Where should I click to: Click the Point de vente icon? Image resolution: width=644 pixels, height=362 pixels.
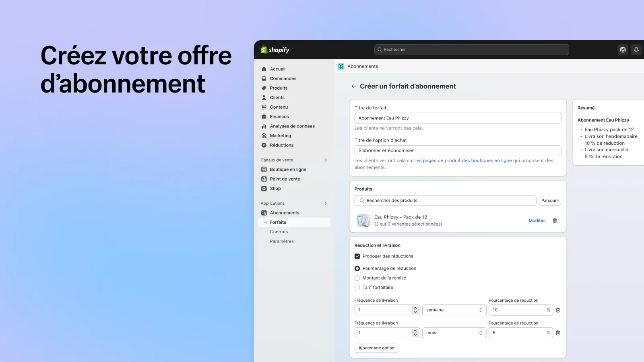pos(264,179)
